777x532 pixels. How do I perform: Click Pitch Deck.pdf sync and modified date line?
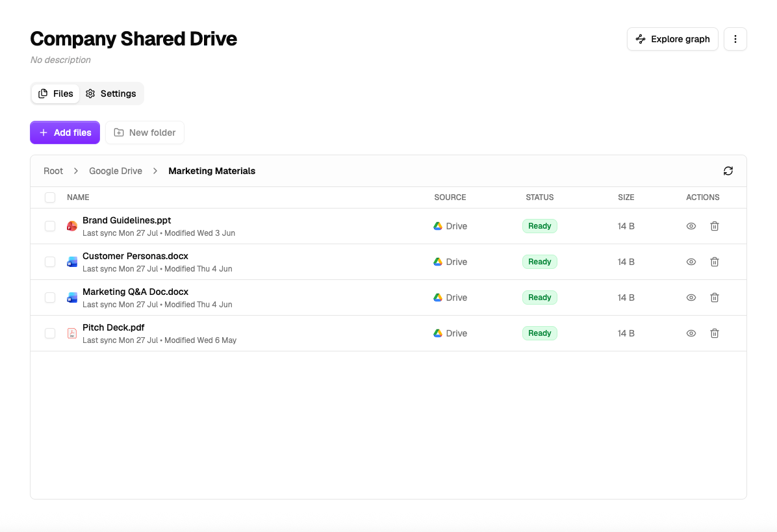[160, 340]
